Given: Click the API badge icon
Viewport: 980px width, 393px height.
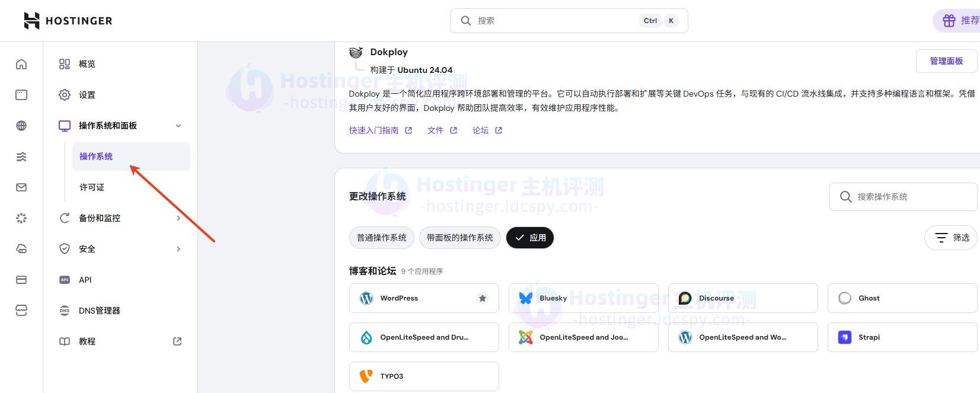Looking at the screenshot, I should tap(65, 280).
